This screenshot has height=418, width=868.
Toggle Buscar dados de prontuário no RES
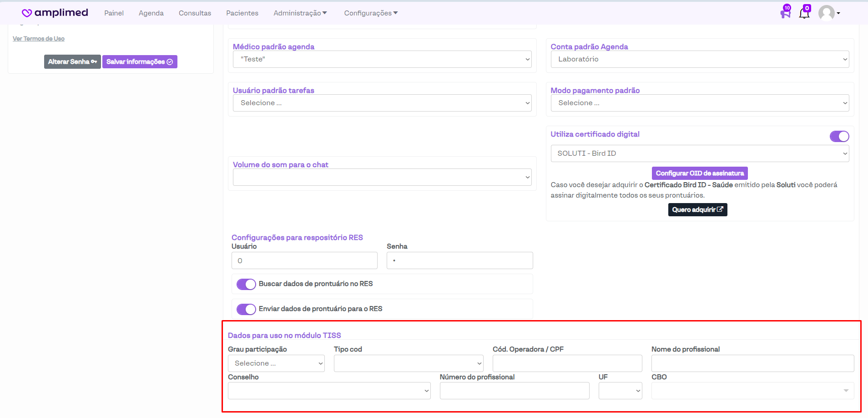pyautogui.click(x=246, y=284)
